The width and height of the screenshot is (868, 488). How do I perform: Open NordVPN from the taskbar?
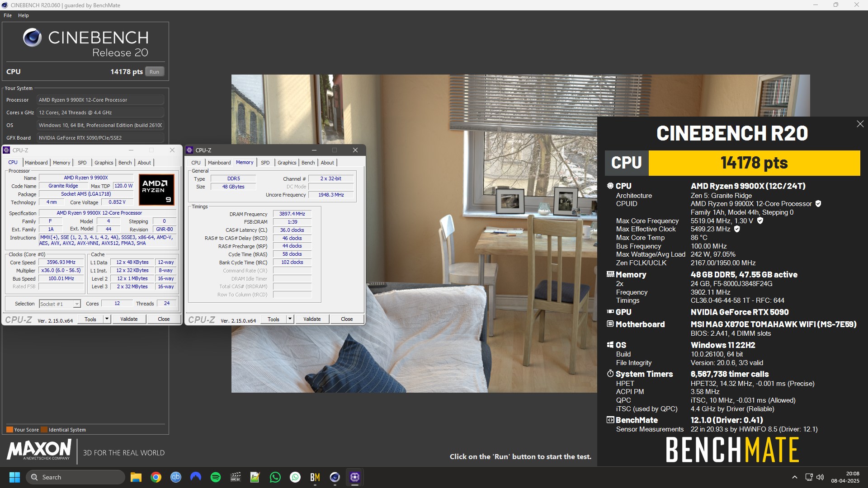click(x=196, y=477)
